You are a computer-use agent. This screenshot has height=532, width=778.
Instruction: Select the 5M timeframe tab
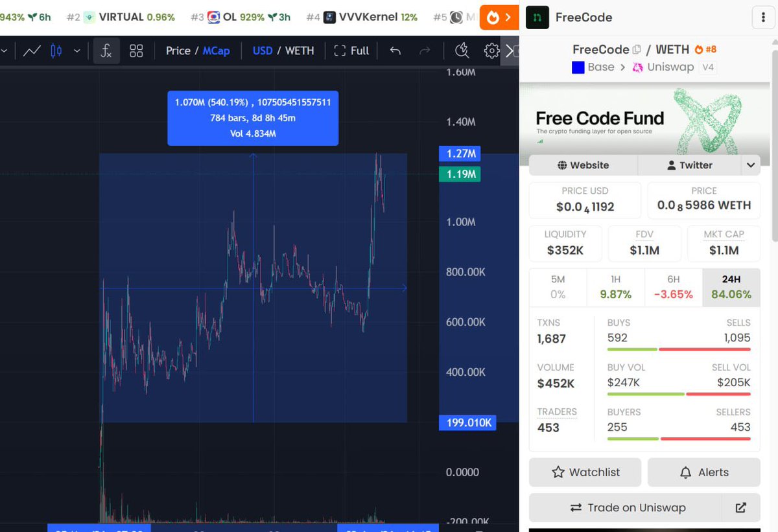coord(558,287)
